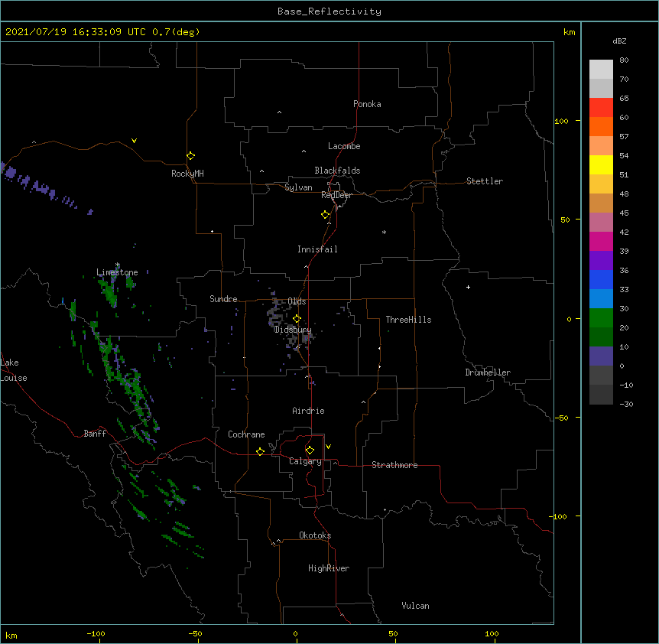The image size is (659, 644).
Task: Click the Blackfalds city label
Action: 337,171
